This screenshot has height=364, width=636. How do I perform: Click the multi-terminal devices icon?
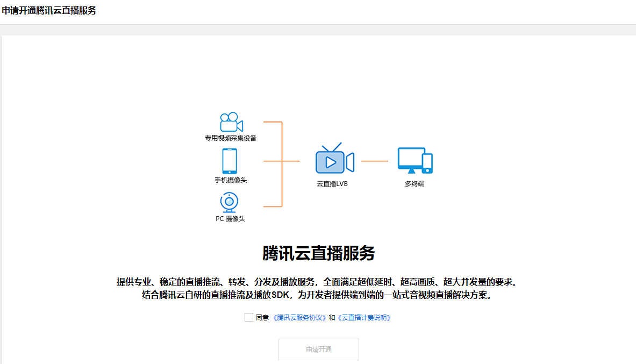(x=415, y=161)
